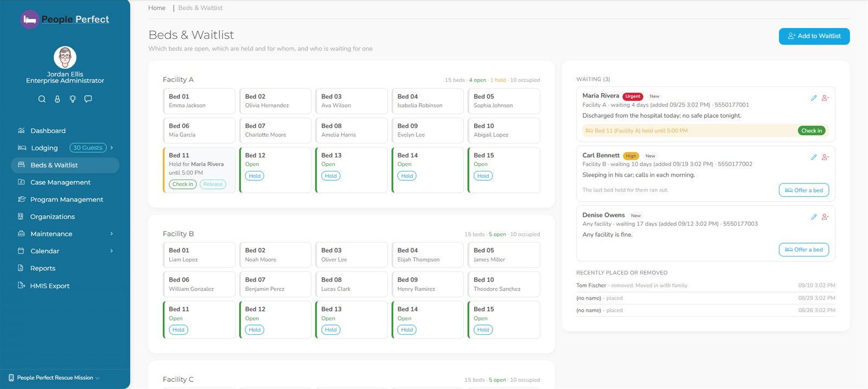
Task: Open Reports in sidebar
Action: pos(65,268)
